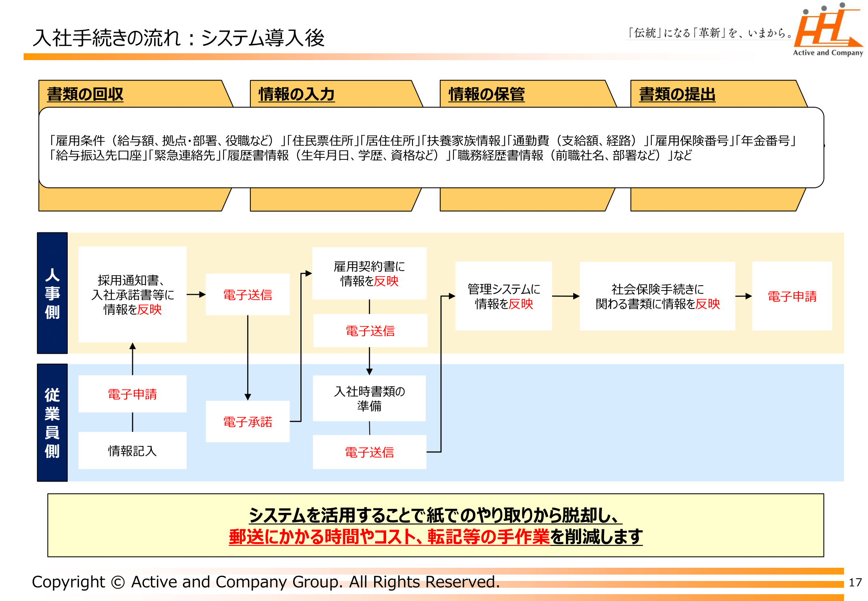Click employee-side 電子申請 box
This screenshot has width=868, height=601.
[x=132, y=394]
